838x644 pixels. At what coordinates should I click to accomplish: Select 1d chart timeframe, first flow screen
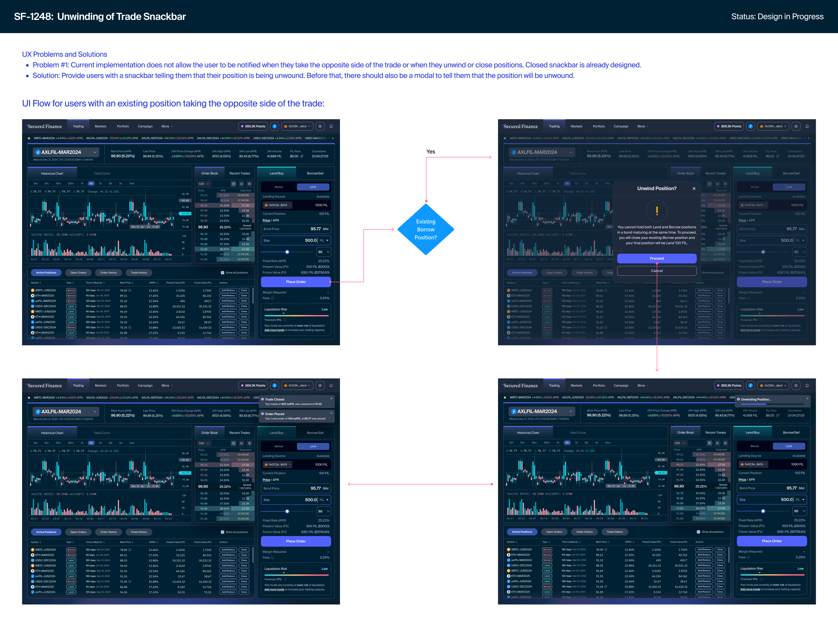pyautogui.click(x=100, y=184)
